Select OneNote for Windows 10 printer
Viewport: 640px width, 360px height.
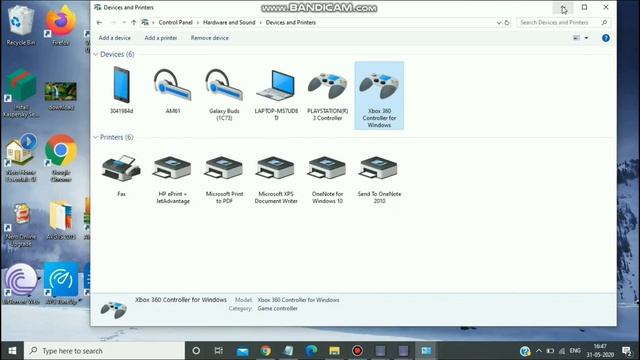point(327,179)
